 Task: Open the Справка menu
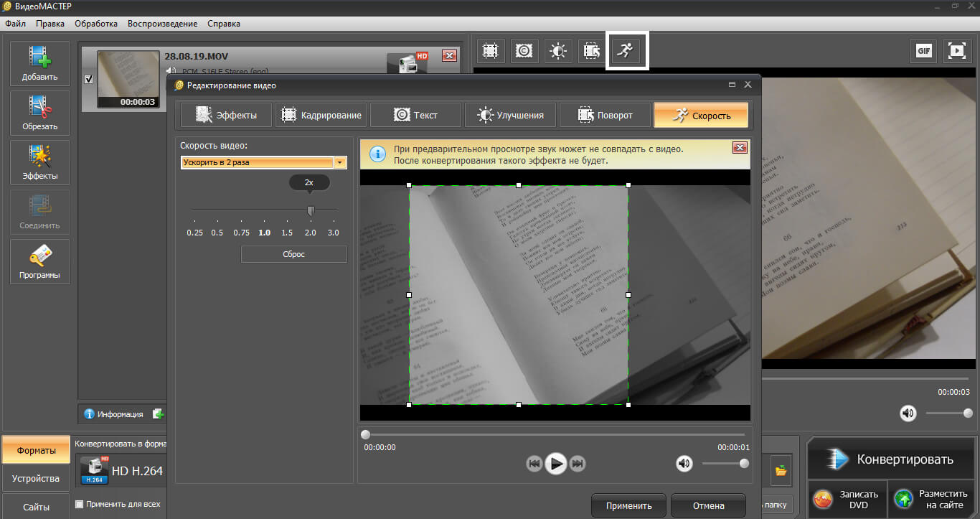[x=224, y=24]
